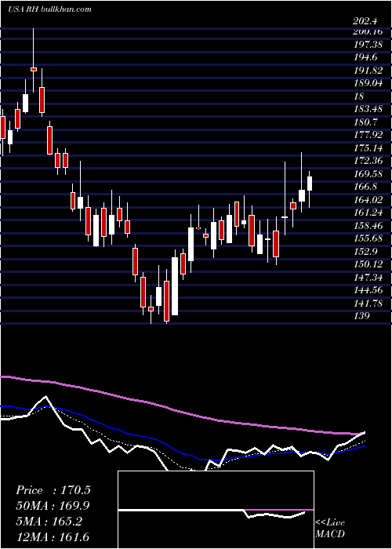Select the 180.7 price axis label
The image size is (392, 549).
[x=365, y=122]
